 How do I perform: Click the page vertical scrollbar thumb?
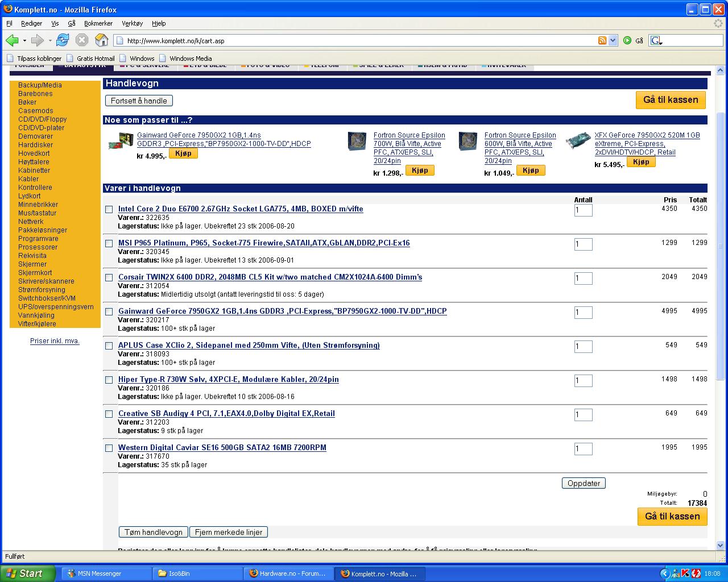pyautogui.click(x=721, y=246)
